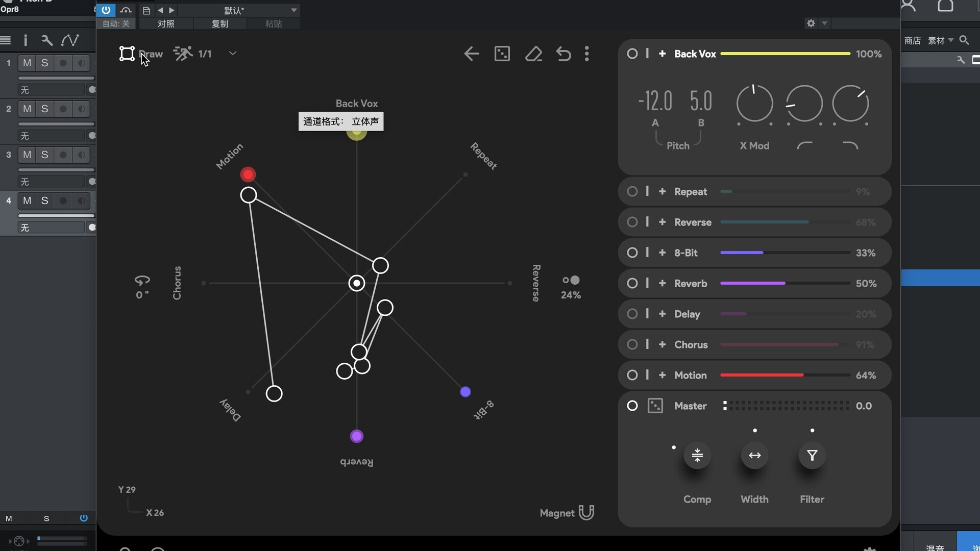Open the wrench icon in track header
980x551 pixels.
click(x=47, y=40)
